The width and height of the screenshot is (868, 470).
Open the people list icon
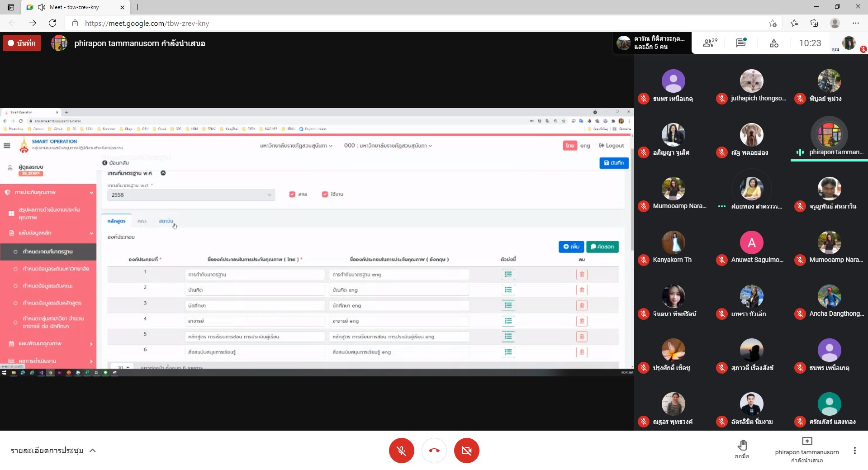click(x=709, y=43)
